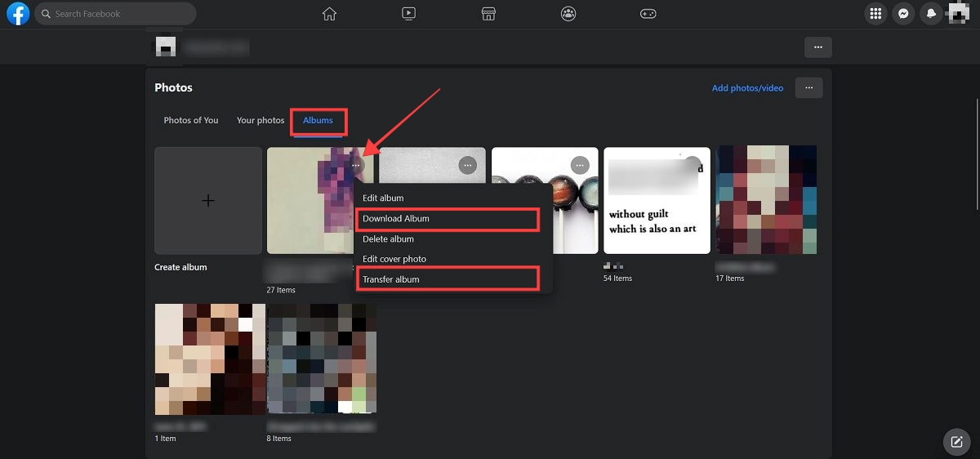Choose Edit album from the menu
This screenshot has width=980, height=459.
tap(454, 198)
